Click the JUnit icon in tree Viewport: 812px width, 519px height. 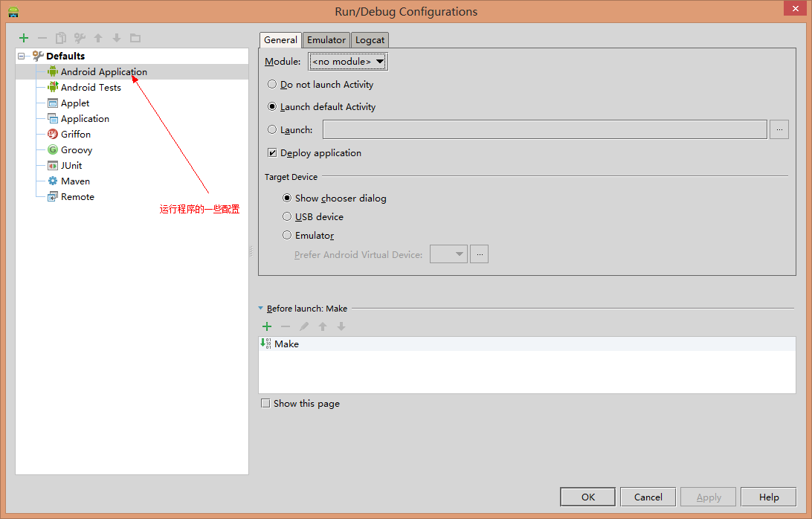tap(53, 165)
